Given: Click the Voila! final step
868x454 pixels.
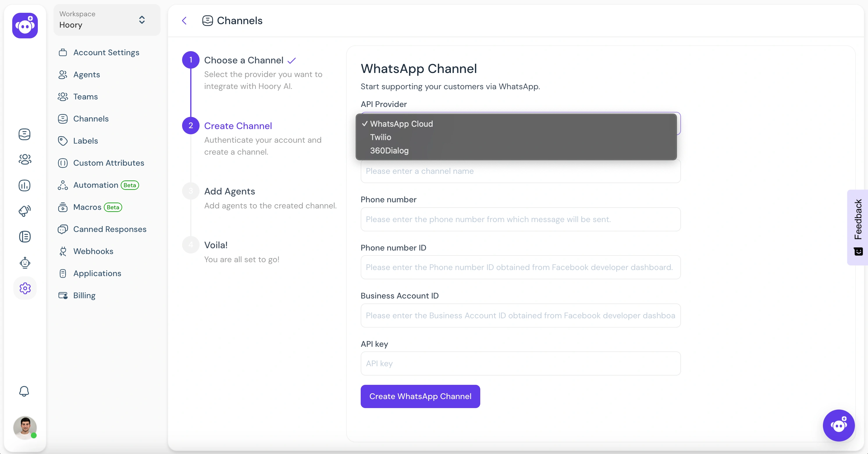Looking at the screenshot, I should coord(216,245).
